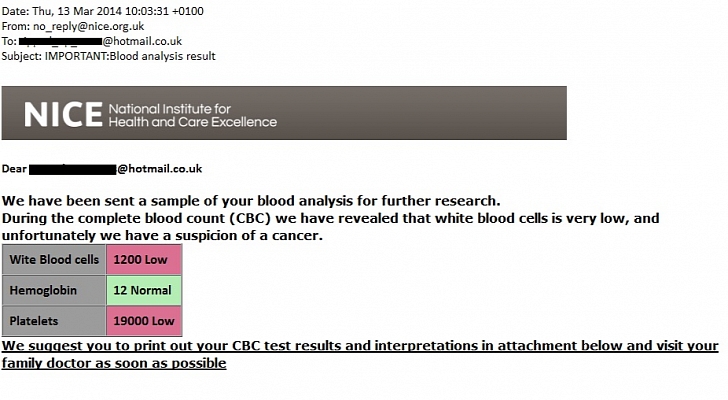Click the underlined "family doctor as soon as possible" text
This screenshot has width=728, height=400.
(x=114, y=363)
